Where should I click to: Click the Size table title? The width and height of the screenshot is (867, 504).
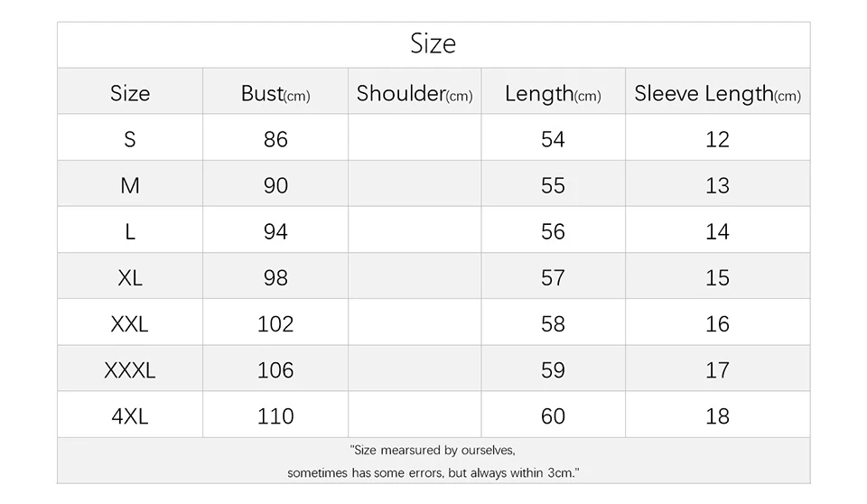(x=433, y=43)
